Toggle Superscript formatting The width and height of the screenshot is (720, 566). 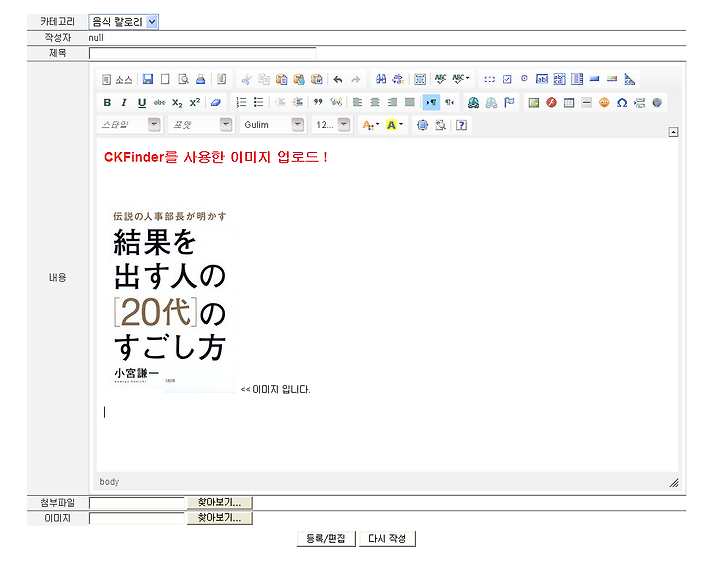(x=195, y=102)
